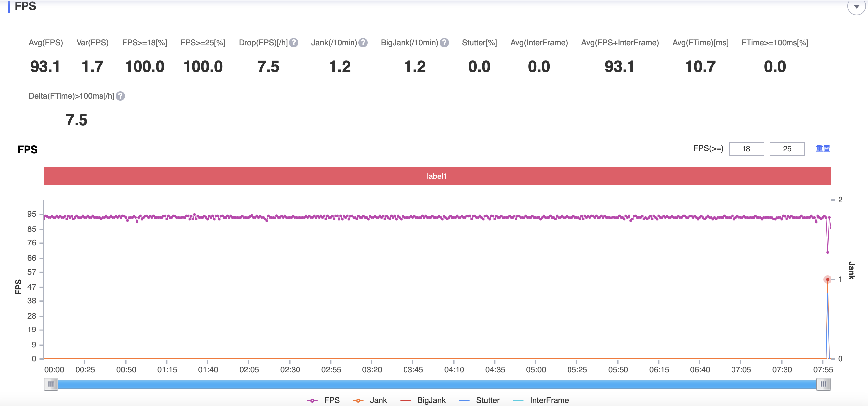Click help icon beside Jank(/10min)
The image size is (868, 406).
(x=363, y=43)
